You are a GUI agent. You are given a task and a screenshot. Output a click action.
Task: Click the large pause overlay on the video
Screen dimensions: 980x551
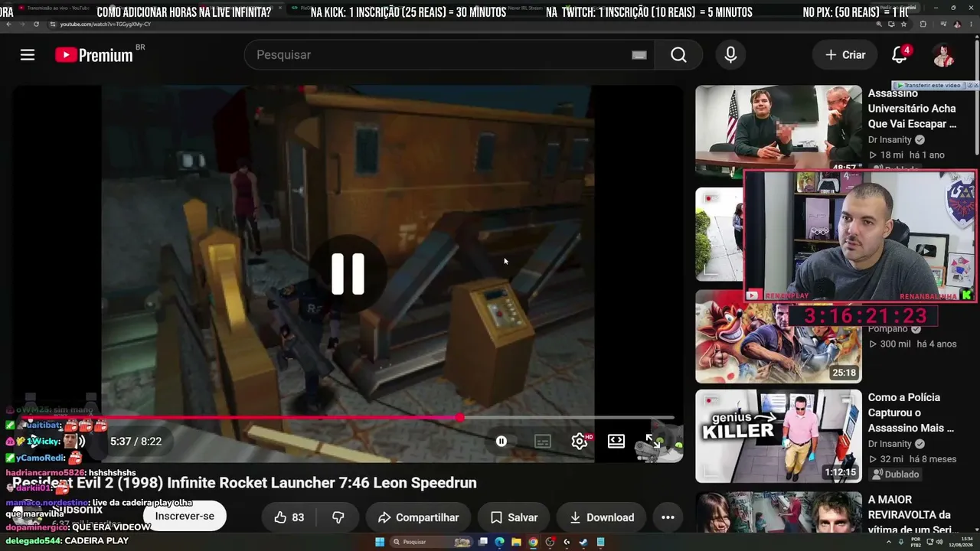tap(348, 273)
